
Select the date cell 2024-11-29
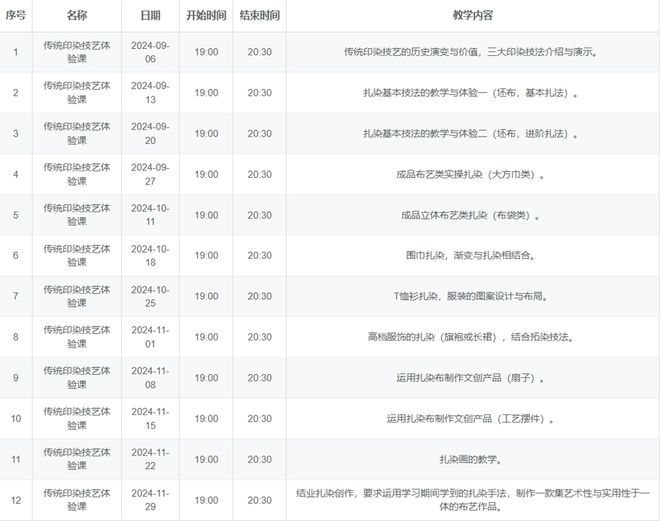tap(150, 500)
